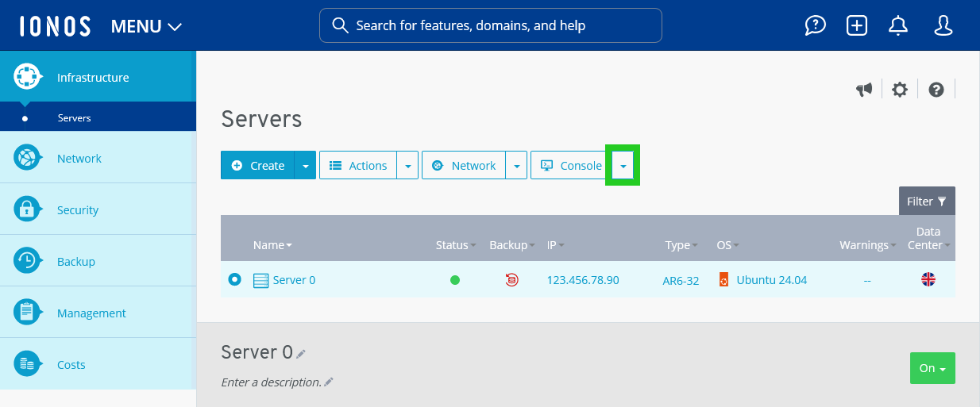The image size is (980, 407).
Task: Click the plus add-product icon
Action: click(x=857, y=26)
